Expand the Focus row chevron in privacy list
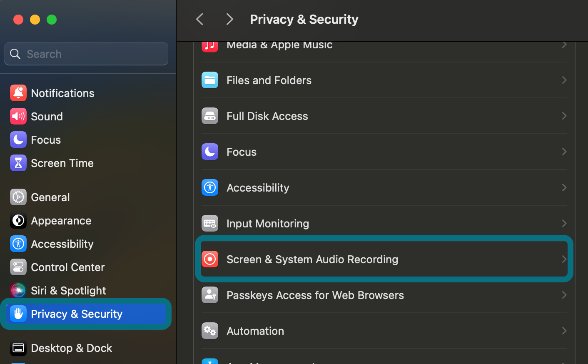This screenshot has height=364, width=588. [564, 152]
